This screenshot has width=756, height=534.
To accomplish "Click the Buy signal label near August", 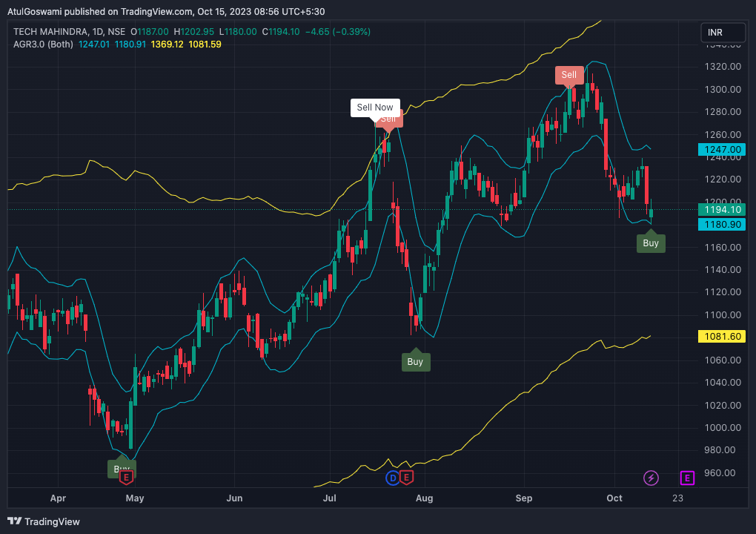I will click(x=416, y=362).
